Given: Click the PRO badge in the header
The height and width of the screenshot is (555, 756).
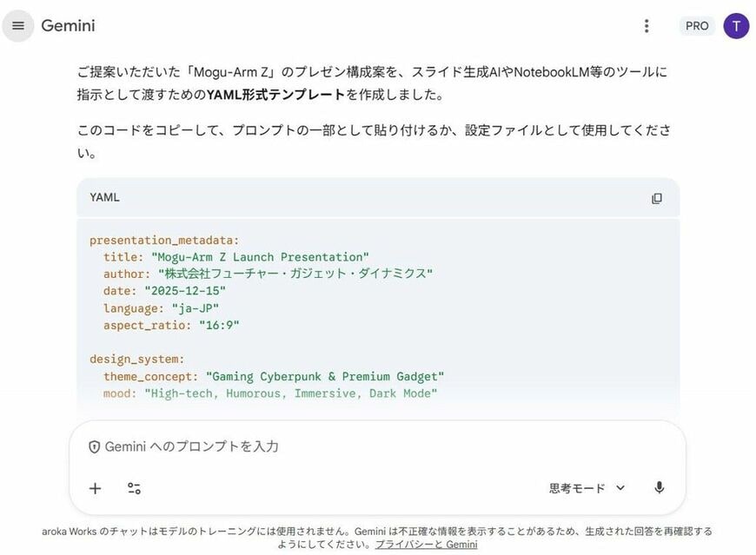Looking at the screenshot, I should (696, 26).
